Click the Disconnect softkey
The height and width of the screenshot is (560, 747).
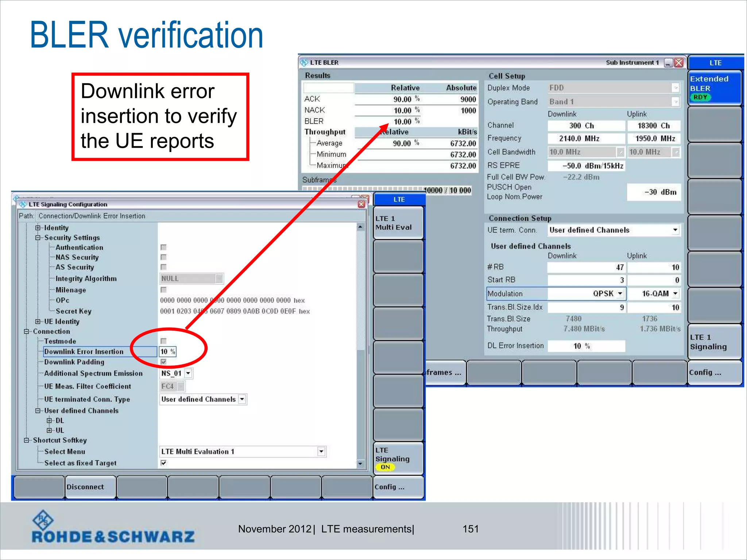pos(91,487)
